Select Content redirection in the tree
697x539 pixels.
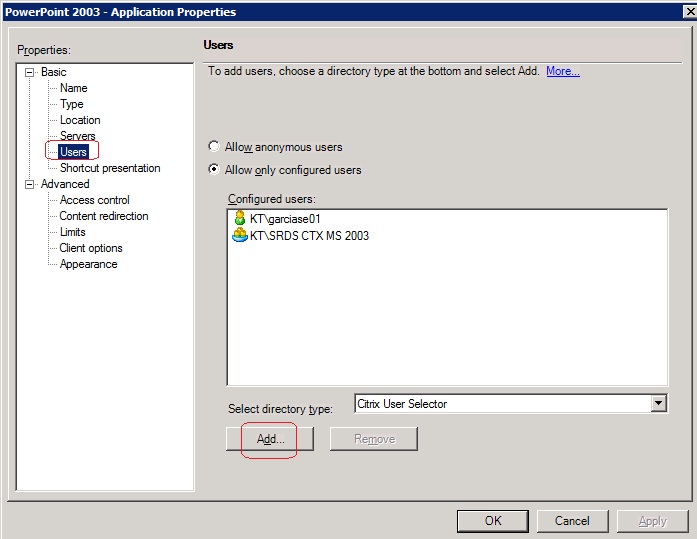coord(103,216)
